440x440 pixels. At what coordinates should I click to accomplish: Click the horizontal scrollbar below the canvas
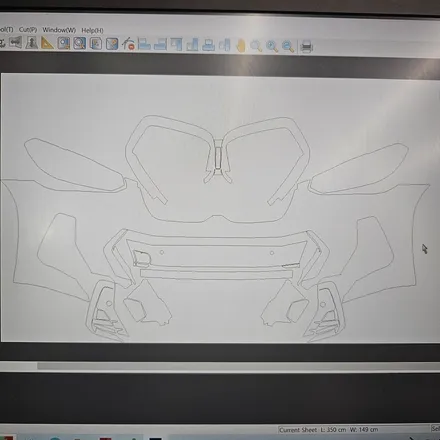click(x=220, y=366)
